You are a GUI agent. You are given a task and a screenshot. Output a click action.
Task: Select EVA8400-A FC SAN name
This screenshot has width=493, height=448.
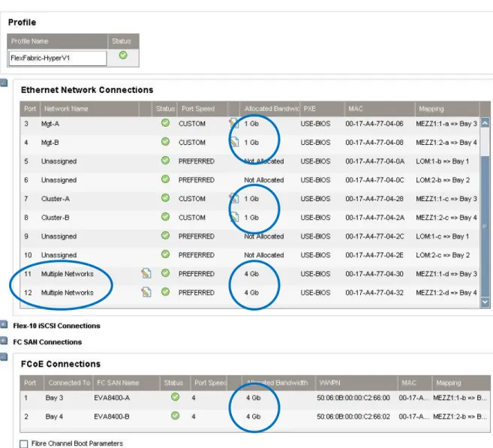pyautogui.click(x=112, y=398)
